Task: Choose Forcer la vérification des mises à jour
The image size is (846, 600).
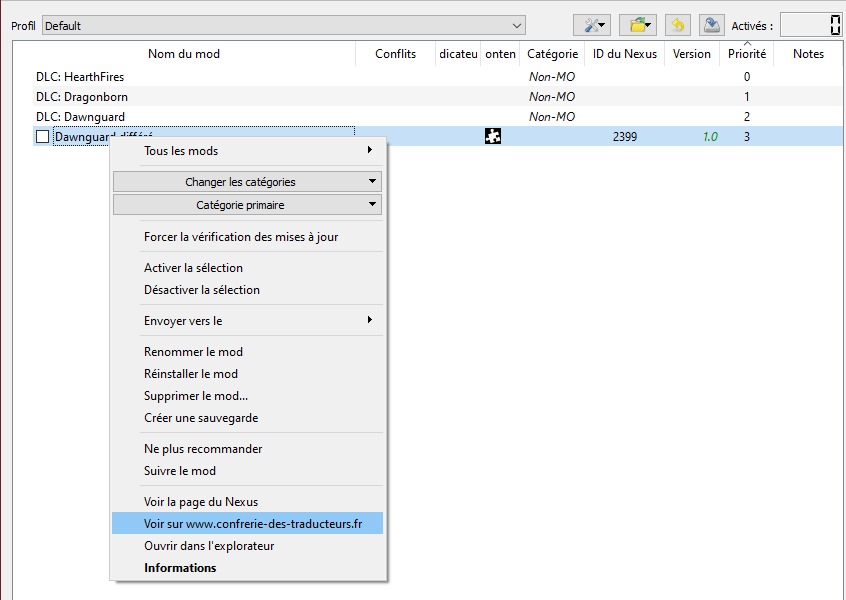Action: (241, 237)
